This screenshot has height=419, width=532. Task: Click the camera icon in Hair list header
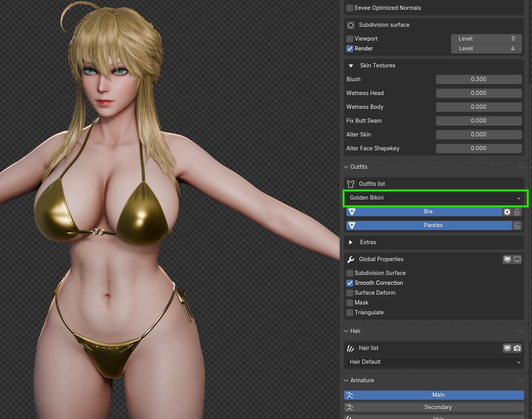pyautogui.click(x=517, y=348)
